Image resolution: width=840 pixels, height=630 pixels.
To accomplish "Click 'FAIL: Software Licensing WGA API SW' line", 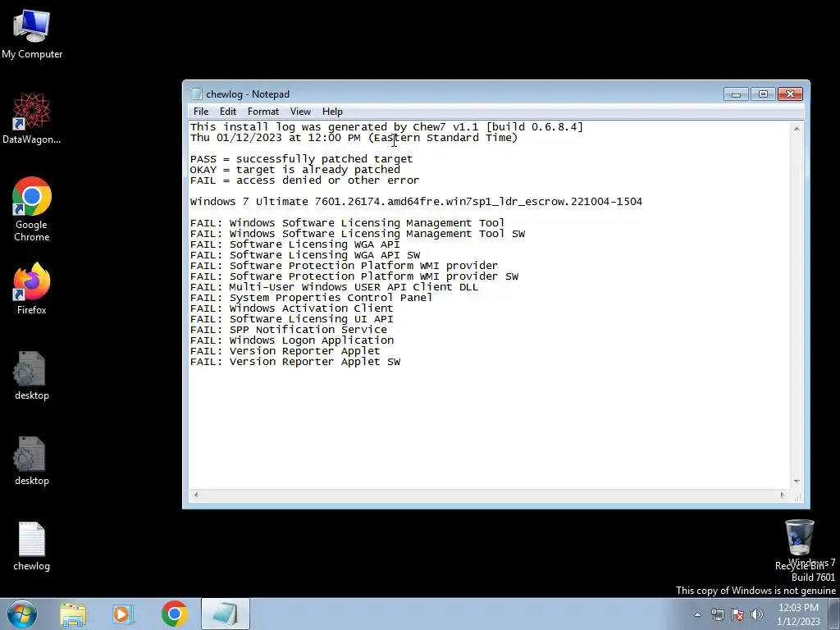I will point(305,255).
